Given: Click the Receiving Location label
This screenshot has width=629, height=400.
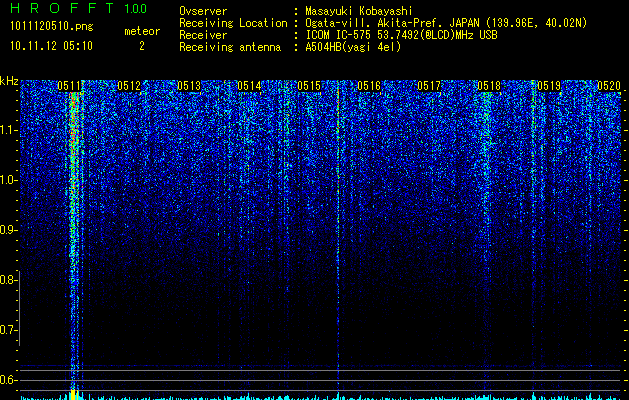Looking at the screenshot, I should coord(233,24).
